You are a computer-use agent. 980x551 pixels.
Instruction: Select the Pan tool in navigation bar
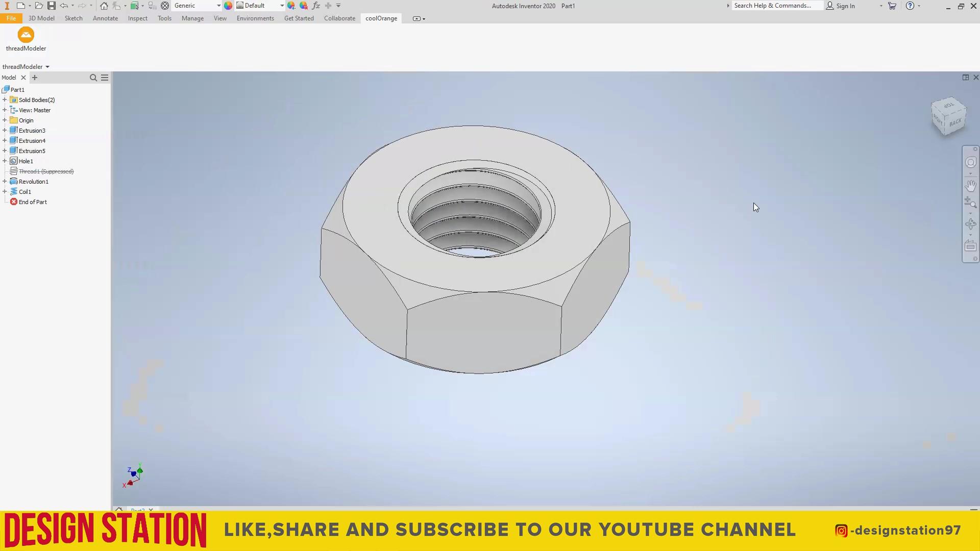(x=971, y=185)
